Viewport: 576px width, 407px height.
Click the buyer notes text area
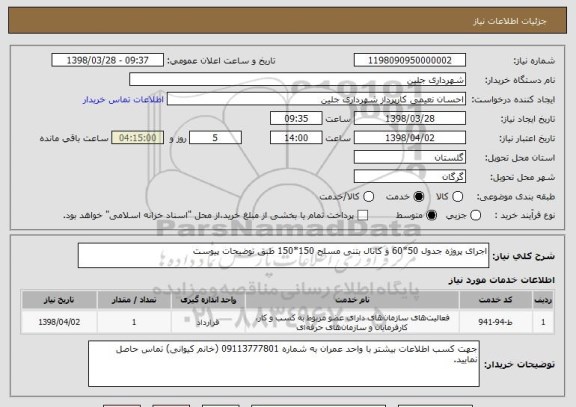[x=284, y=364]
